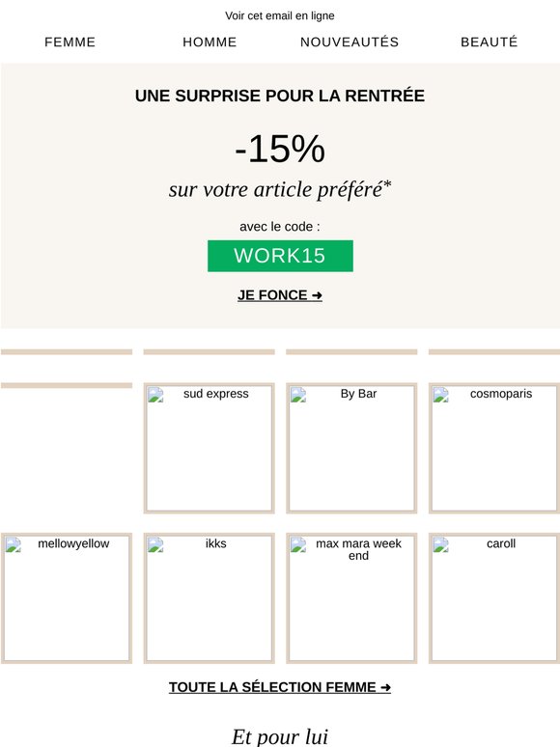Open the sud express product tile
Image resolution: width=560 pixels, height=747 pixels.
209,448
